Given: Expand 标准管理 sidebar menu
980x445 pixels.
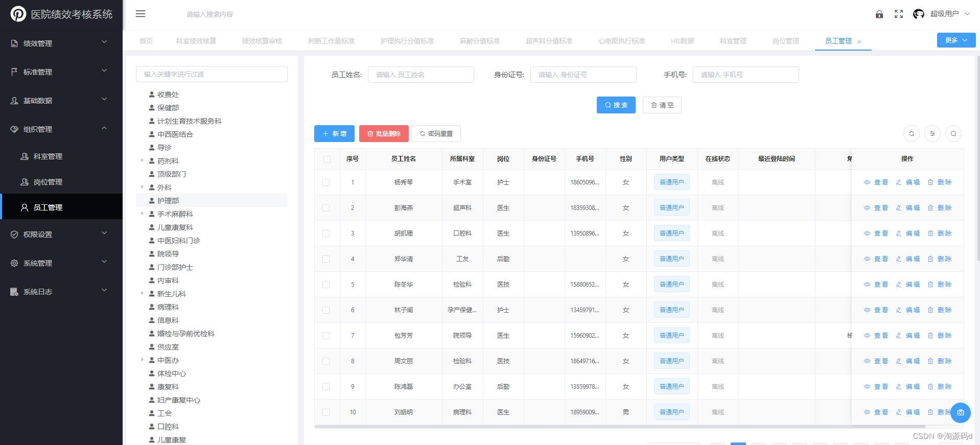Looking at the screenshot, I should pos(61,72).
